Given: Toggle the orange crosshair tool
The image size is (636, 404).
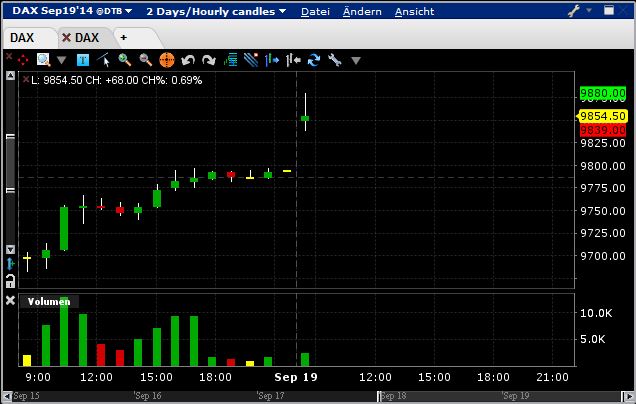Looking at the screenshot, I should tap(167, 60).
